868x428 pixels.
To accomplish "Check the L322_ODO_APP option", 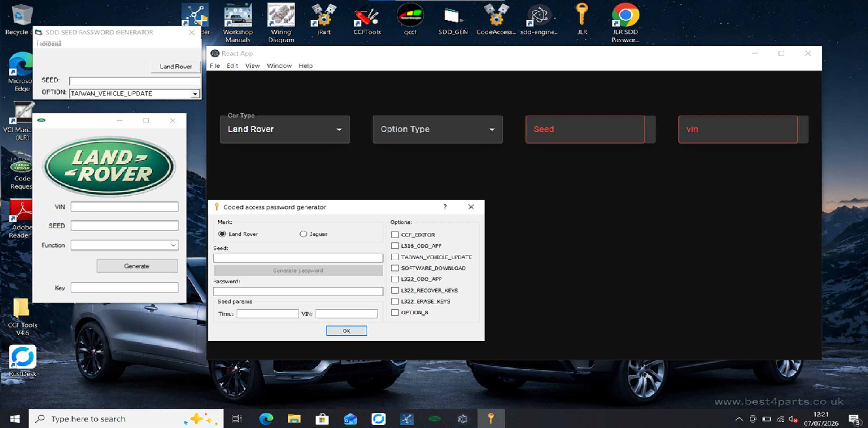I will coord(395,279).
